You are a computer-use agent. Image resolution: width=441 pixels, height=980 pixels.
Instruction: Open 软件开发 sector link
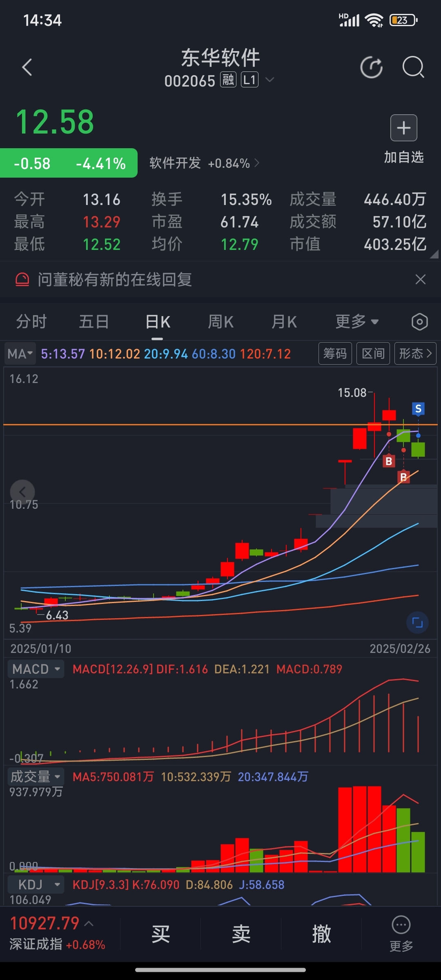coord(204,163)
